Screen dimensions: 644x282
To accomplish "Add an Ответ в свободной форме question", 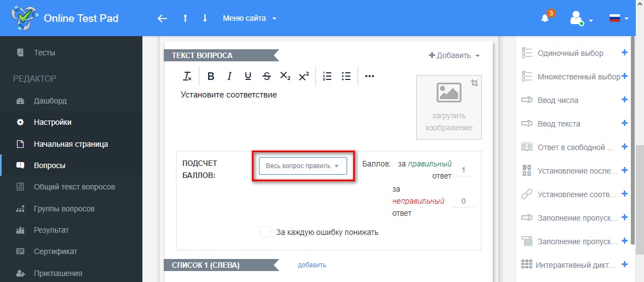I will (625, 147).
